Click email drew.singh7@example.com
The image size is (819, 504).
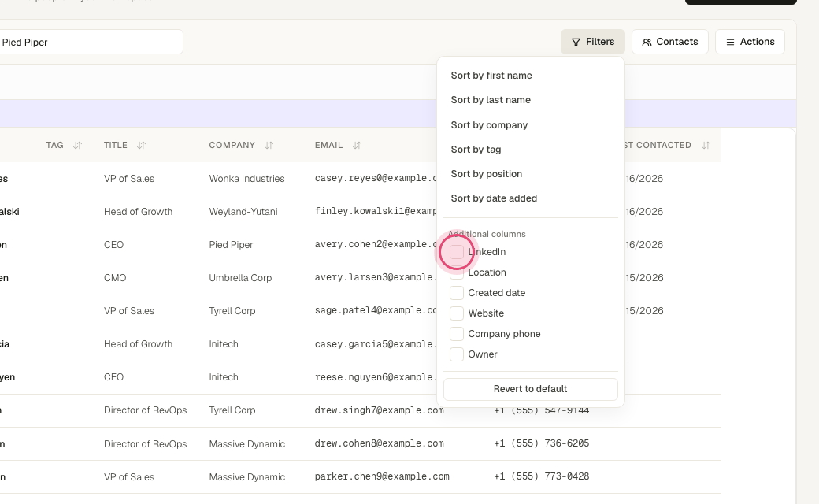click(x=380, y=410)
